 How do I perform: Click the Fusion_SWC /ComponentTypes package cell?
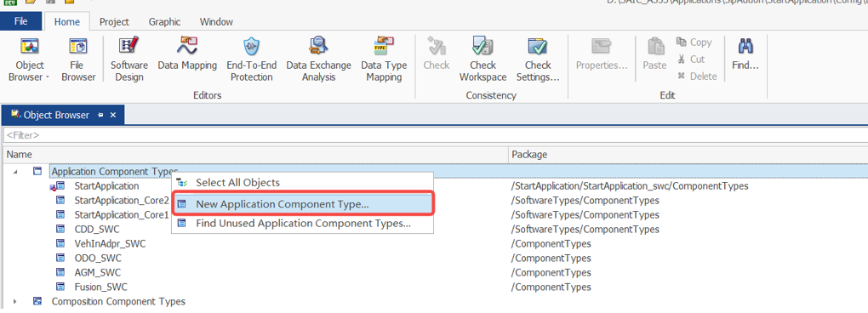coord(551,287)
